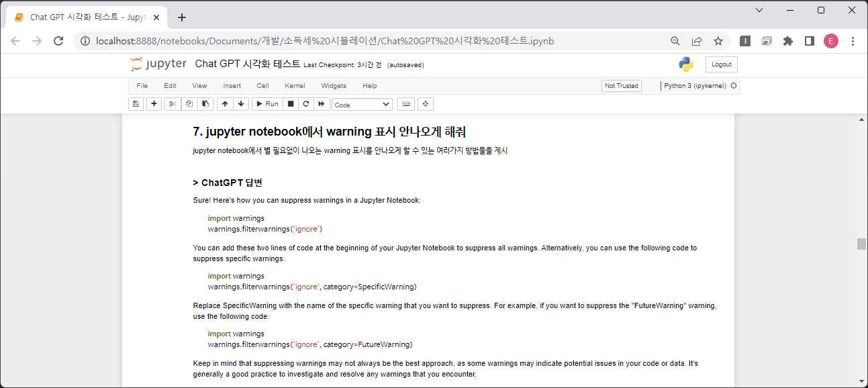The width and height of the screenshot is (868, 388).
Task: Insert a cell below with plus icon
Action: click(x=154, y=104)
